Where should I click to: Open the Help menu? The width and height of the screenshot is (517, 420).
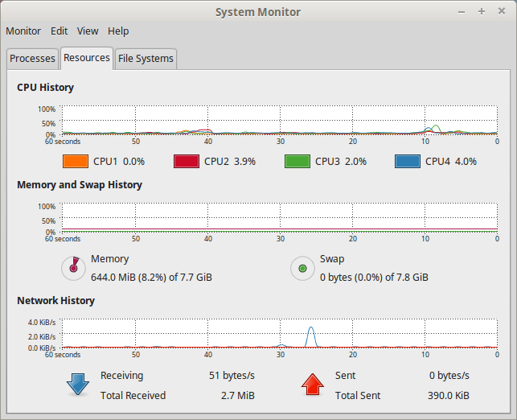118,31
